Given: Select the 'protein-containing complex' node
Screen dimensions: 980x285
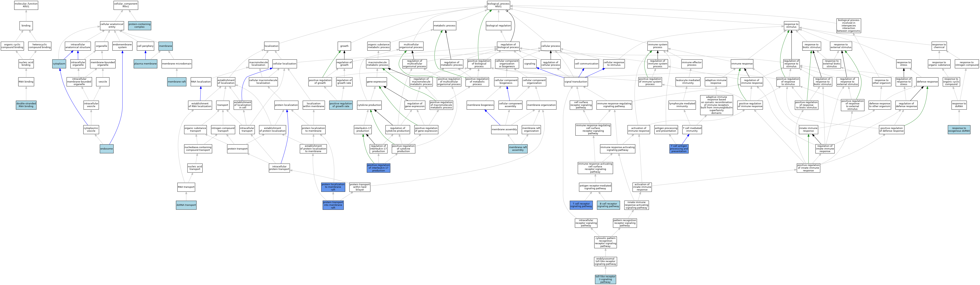Looking at the screenshot, I should [x=139, y=25].
